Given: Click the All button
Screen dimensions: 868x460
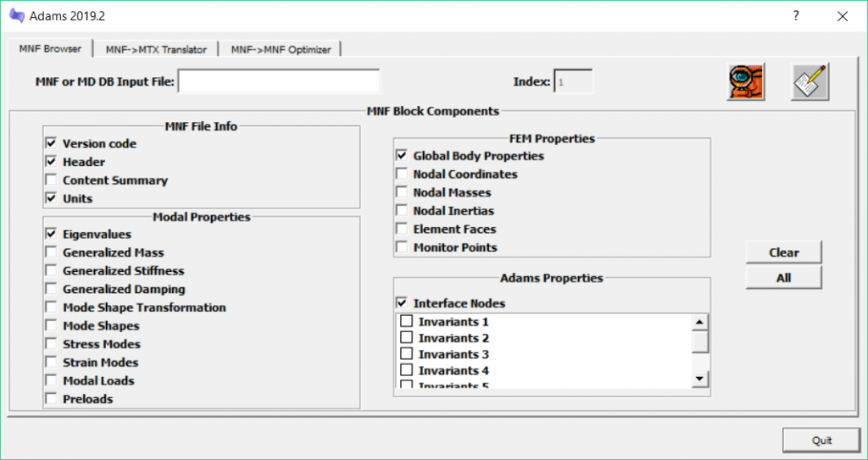Looking at the screenshot, I should coord(783,278).
